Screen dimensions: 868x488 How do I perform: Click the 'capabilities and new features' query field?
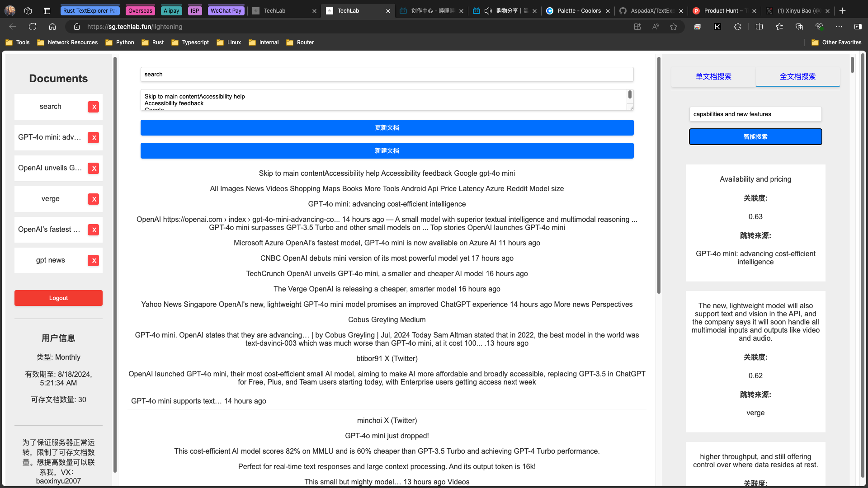tap(755, 114)
